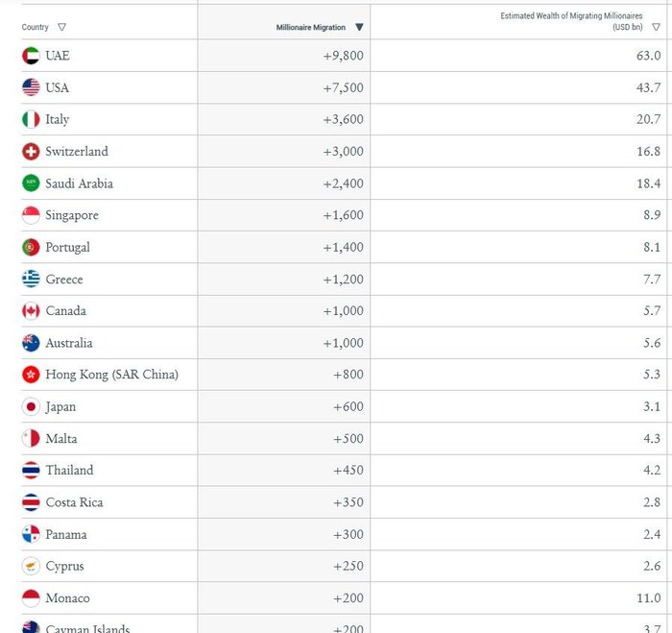Click the Switzerland flag icon

[x=31, y=152]
